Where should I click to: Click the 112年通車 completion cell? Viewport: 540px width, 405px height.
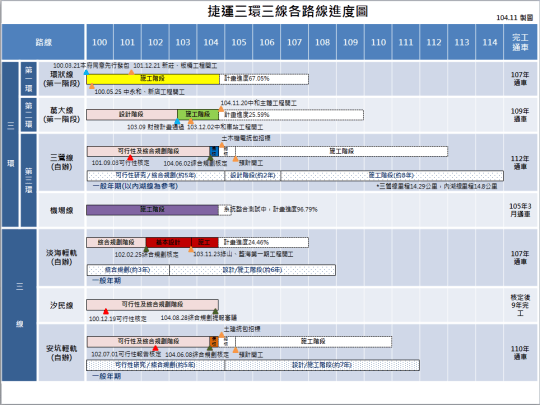[x=520, y=162]
